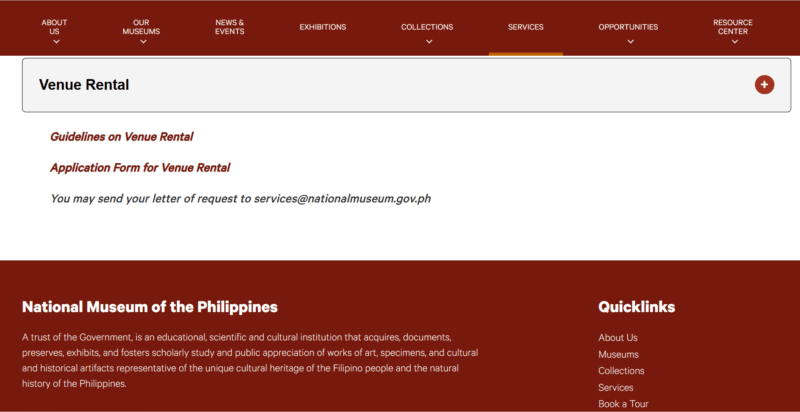Open the Exhibitions nav item
800x412 pixels.
(x=322, y=27)
